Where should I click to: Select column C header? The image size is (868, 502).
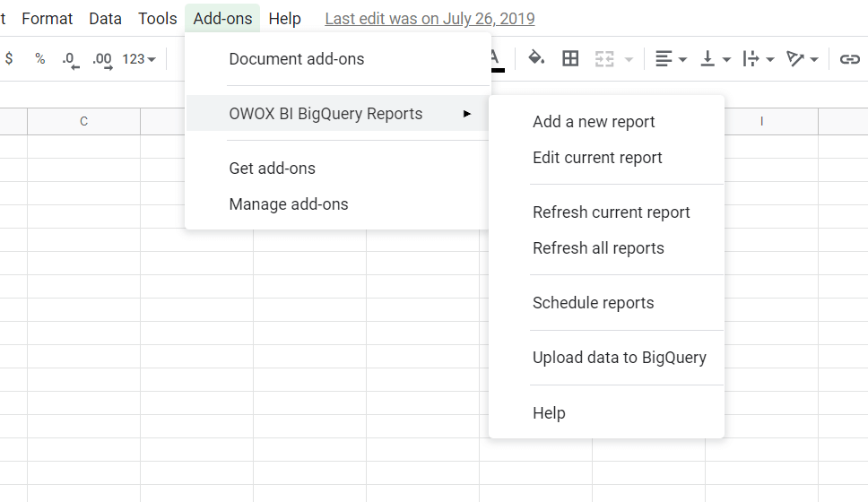coord(83,121)
